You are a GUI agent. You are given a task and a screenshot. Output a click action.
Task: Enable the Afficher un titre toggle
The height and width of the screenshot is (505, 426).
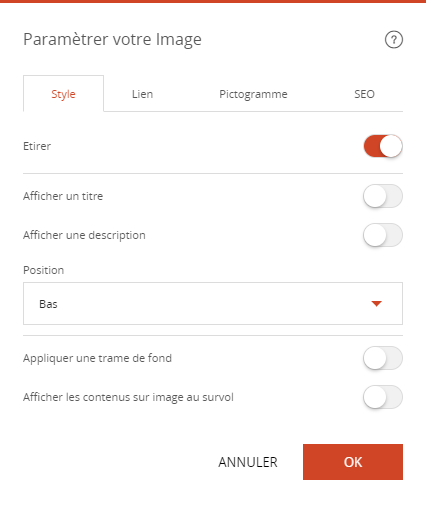click(383, 196)
